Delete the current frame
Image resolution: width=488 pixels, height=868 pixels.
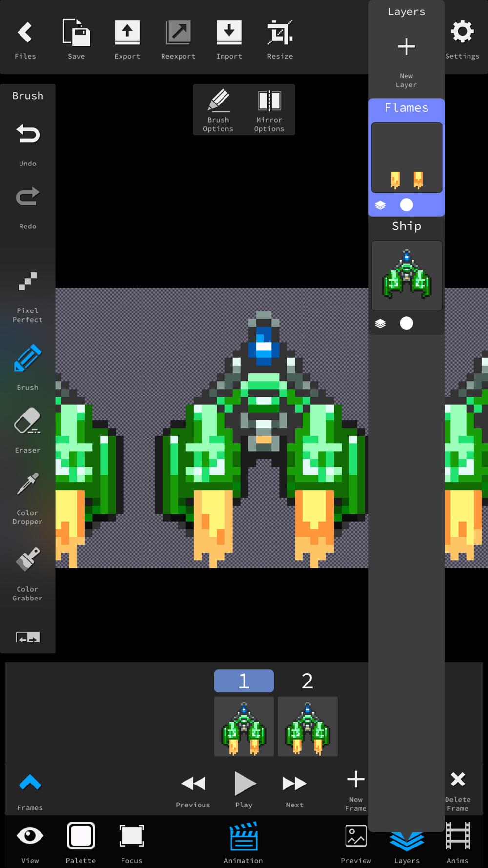tap(458, 791)
